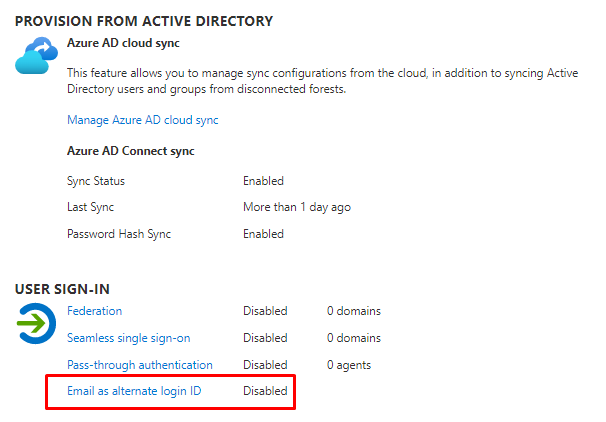Click the Sync Status label
The image size is (606, 422).
pos(96,181)
